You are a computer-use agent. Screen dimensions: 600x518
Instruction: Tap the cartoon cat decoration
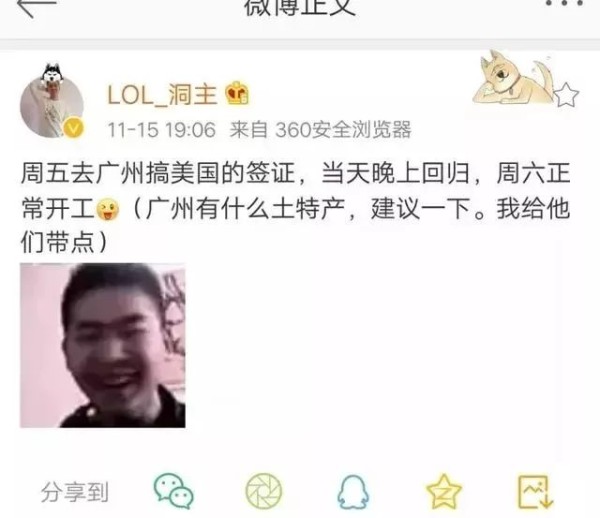tap(513, 78)
